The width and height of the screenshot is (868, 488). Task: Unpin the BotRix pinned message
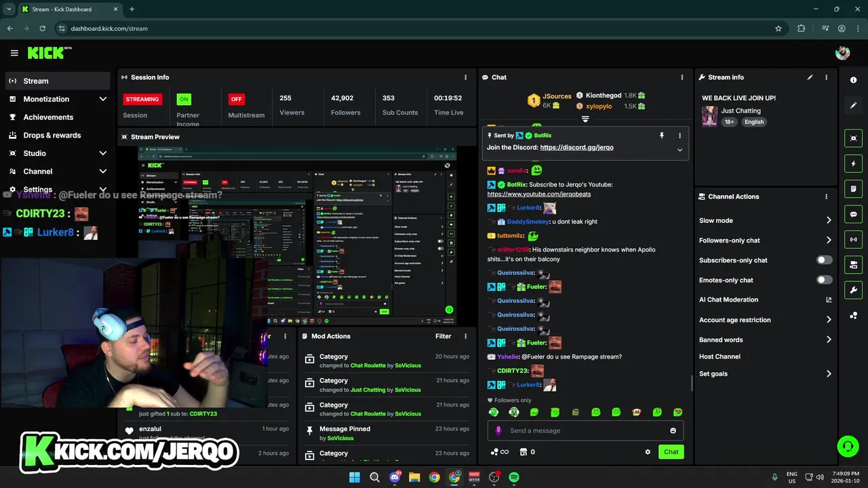pyautogui.click(x=662, y=136)
